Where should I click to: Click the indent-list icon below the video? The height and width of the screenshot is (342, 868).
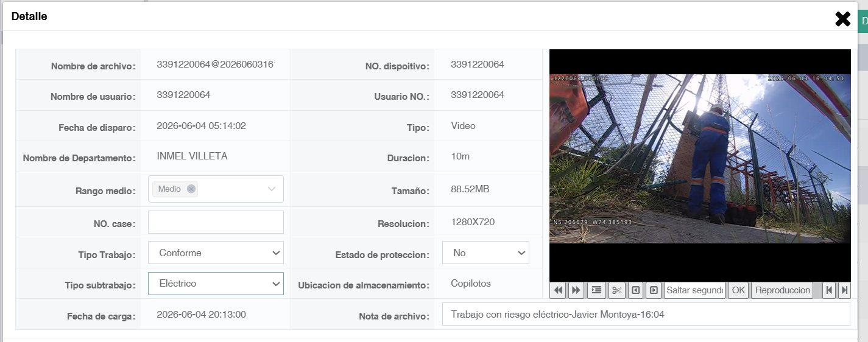(x=596, y=290)
